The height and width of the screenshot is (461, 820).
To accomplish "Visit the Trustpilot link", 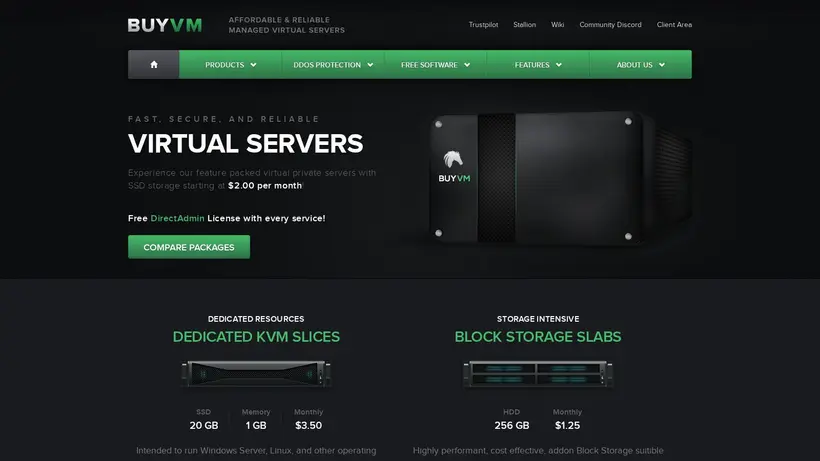I will (483, 25).
